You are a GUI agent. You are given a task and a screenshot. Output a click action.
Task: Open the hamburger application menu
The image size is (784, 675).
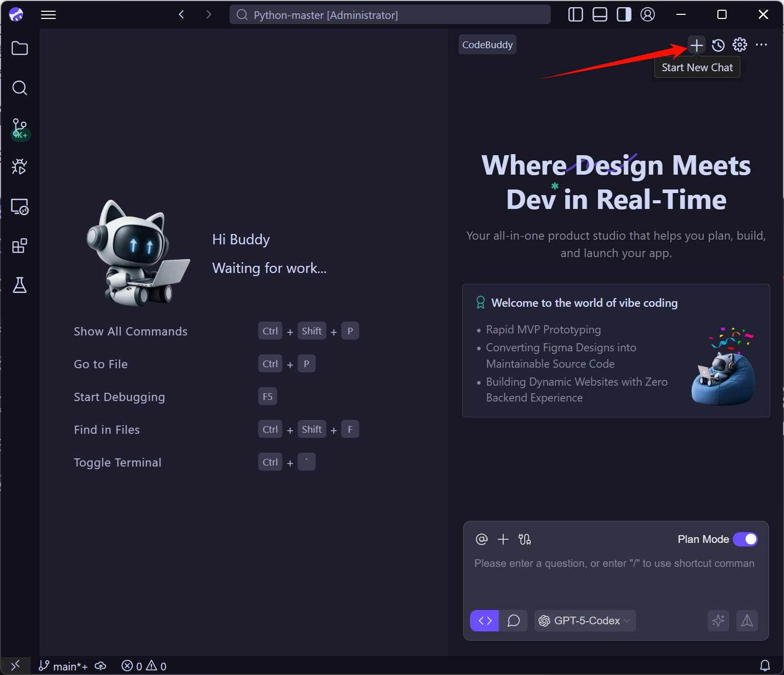point(48,15)
